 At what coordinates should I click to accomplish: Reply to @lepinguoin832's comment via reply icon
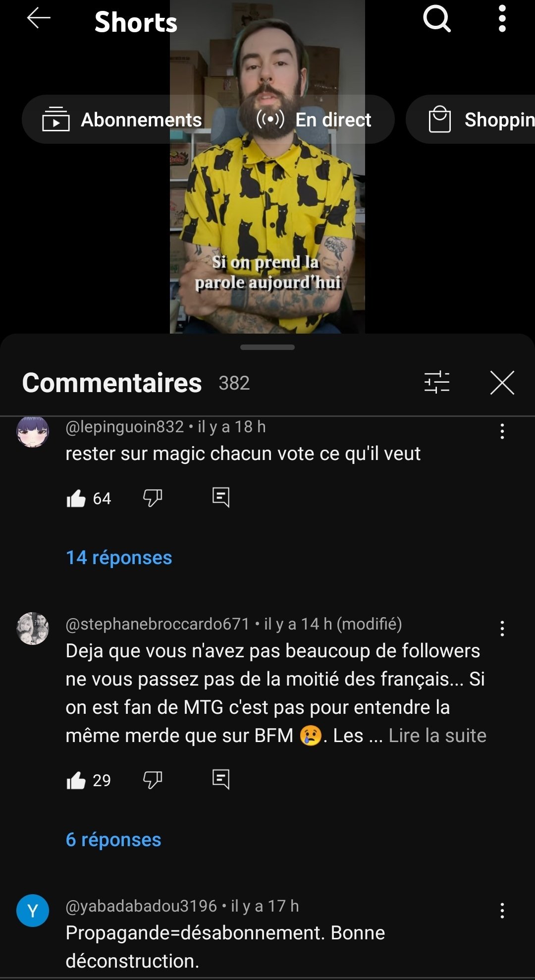[x=221, y=497]
